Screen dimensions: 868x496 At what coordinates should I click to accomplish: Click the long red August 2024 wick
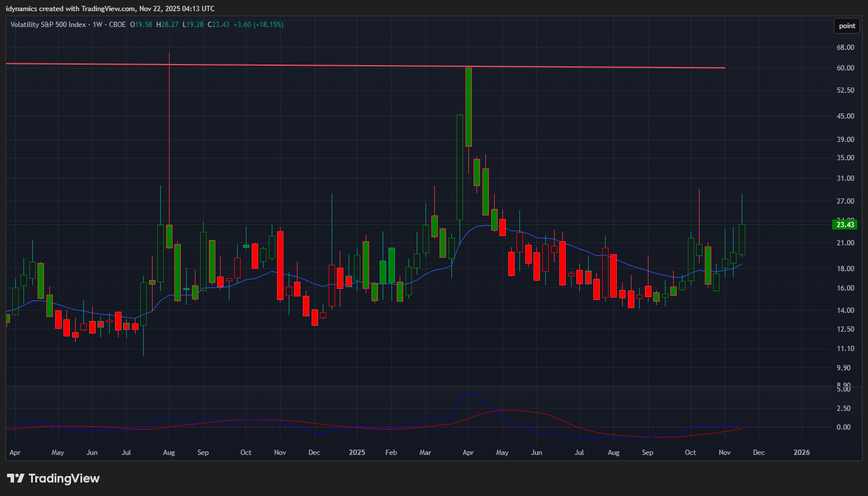click(x=169, y=141)
